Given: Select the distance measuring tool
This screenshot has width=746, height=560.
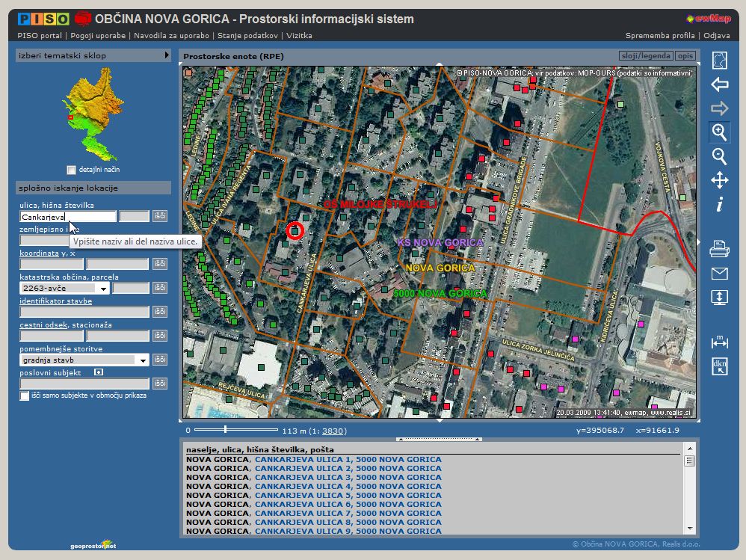Looking at the screenshot, I should point(719,342).
